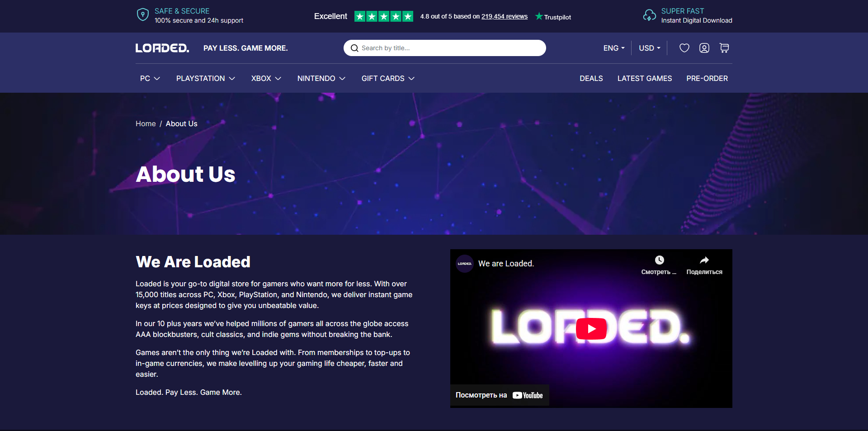Image resolution: width=868 pixels, height=431 pixels.
Task: Open the wishlist heart icon
Action: (684, 48)
